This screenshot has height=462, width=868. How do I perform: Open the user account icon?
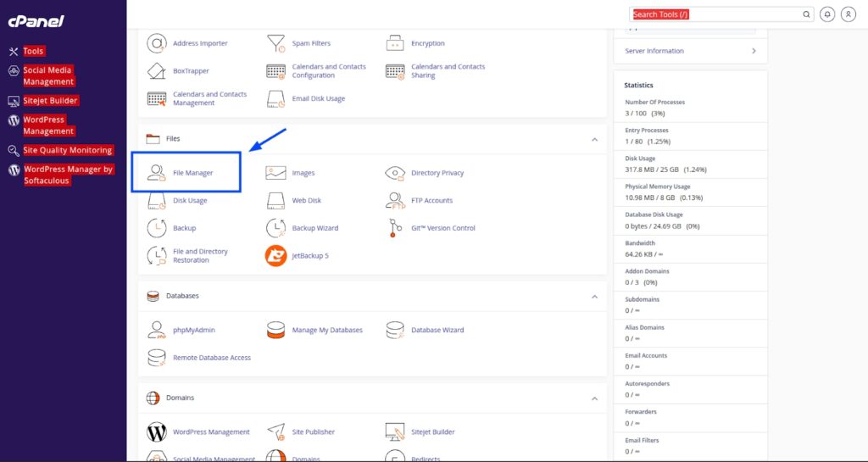[x=849, y=14]
